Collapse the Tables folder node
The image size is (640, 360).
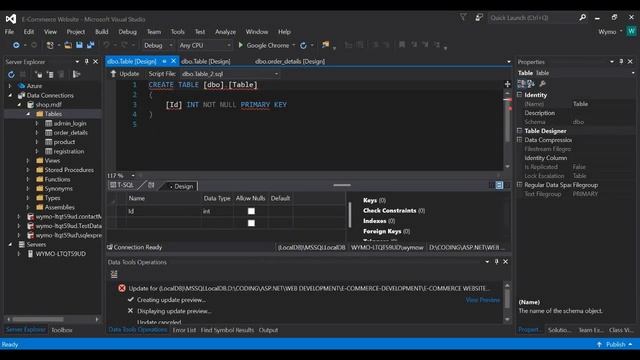pos(28,114)
